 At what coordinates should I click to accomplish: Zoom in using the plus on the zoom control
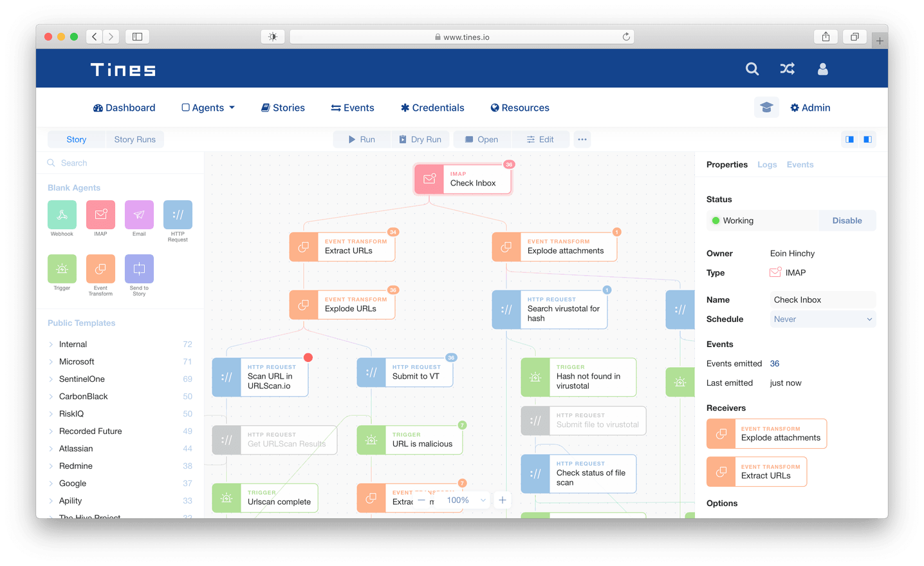pos(502,500)
